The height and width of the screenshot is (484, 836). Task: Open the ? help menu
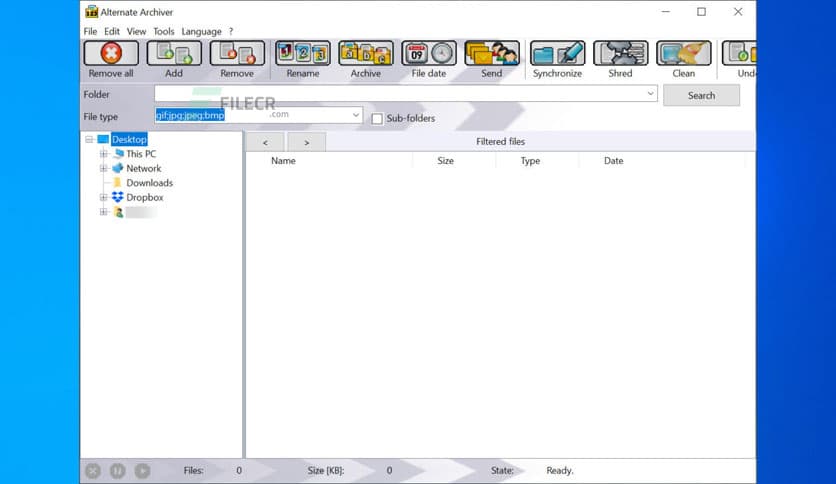point(231,31)
